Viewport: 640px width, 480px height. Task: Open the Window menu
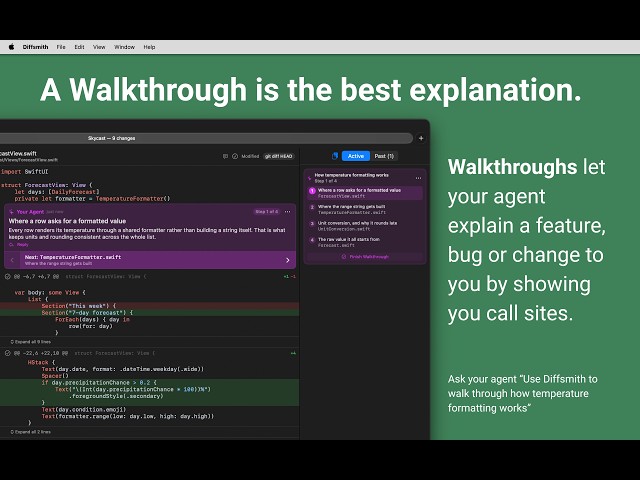pos(124,47)
